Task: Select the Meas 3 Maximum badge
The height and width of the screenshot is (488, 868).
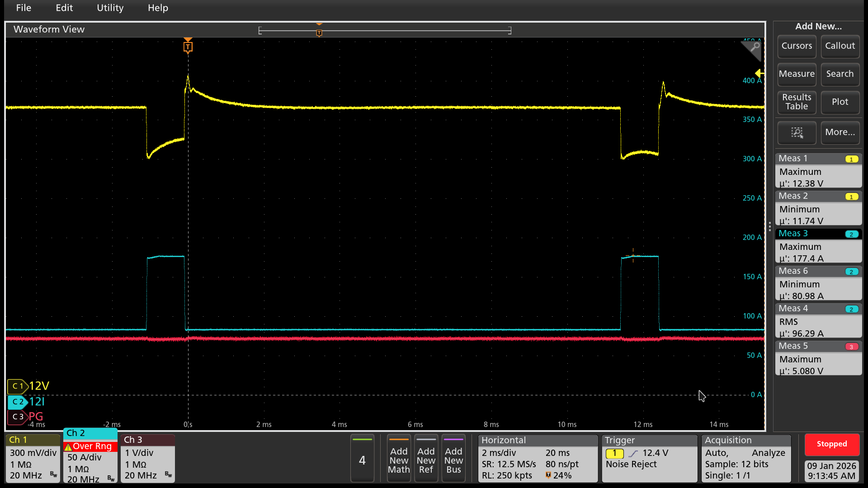Action: point(818,246)
